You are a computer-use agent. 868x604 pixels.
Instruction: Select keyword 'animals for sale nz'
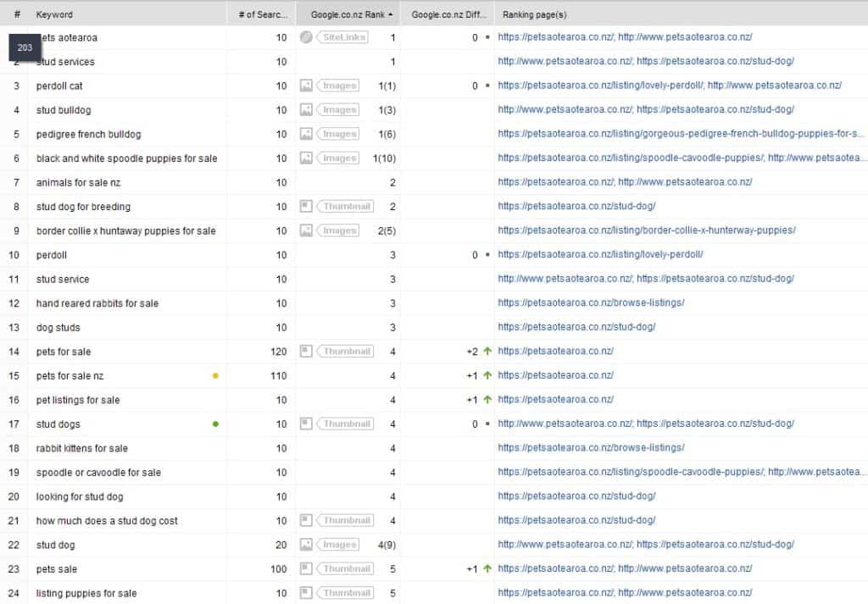click(x=78, y=182)
